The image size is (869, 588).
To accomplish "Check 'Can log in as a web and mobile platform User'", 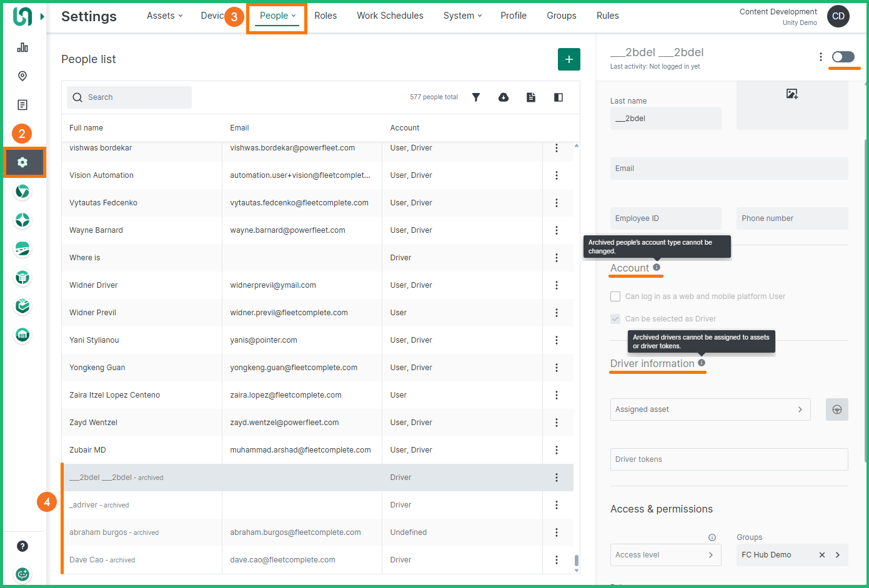I will pyautogui.click(x=615, y=296).
